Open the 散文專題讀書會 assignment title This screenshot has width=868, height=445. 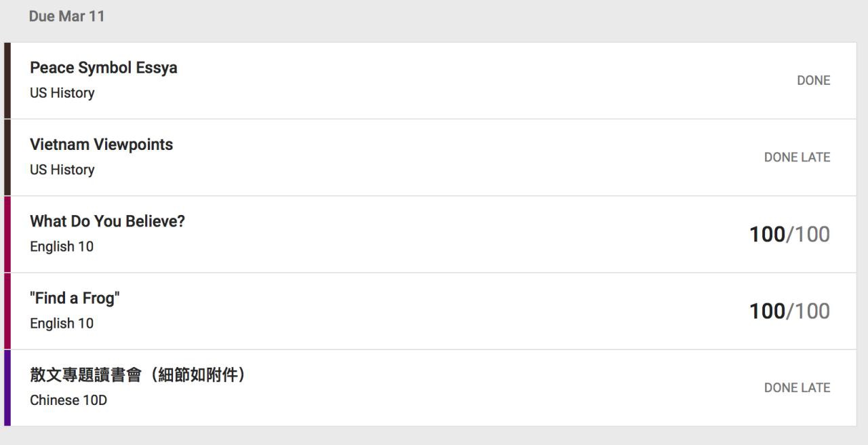click(137, 374)
